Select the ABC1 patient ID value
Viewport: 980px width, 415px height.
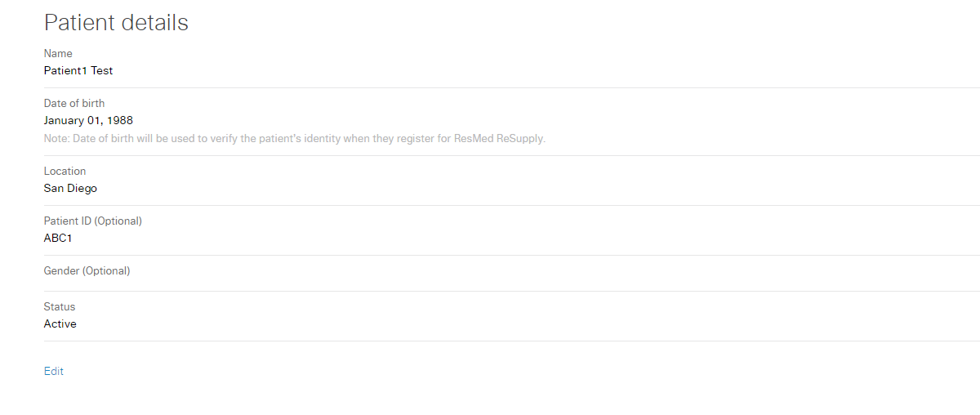point(58,239)
